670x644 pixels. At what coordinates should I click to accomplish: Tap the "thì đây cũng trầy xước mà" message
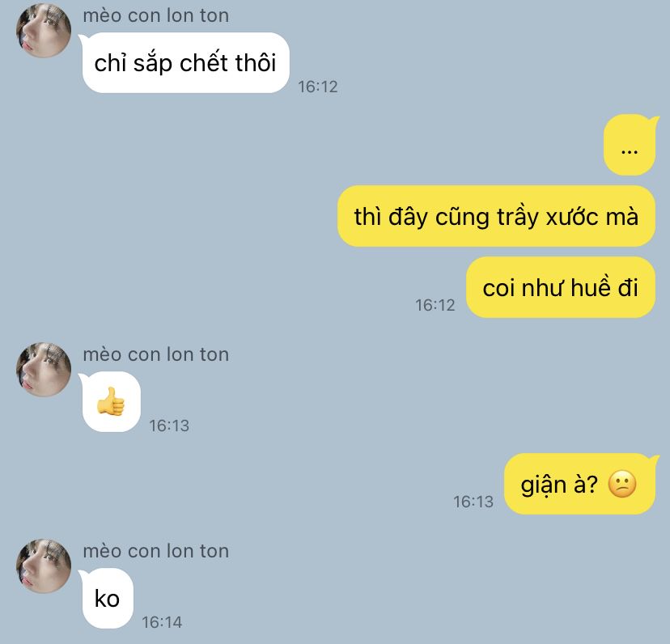click(x=496, y=216)
